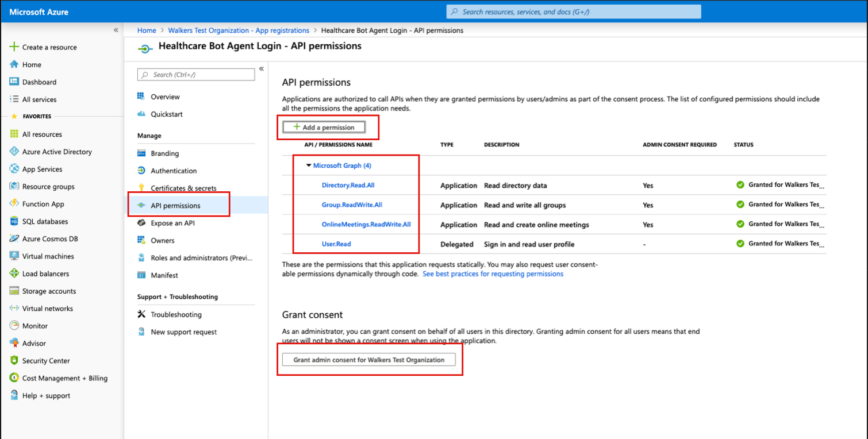
Task: Collapse the app registration menu pane
Action: tap(262, 68)
